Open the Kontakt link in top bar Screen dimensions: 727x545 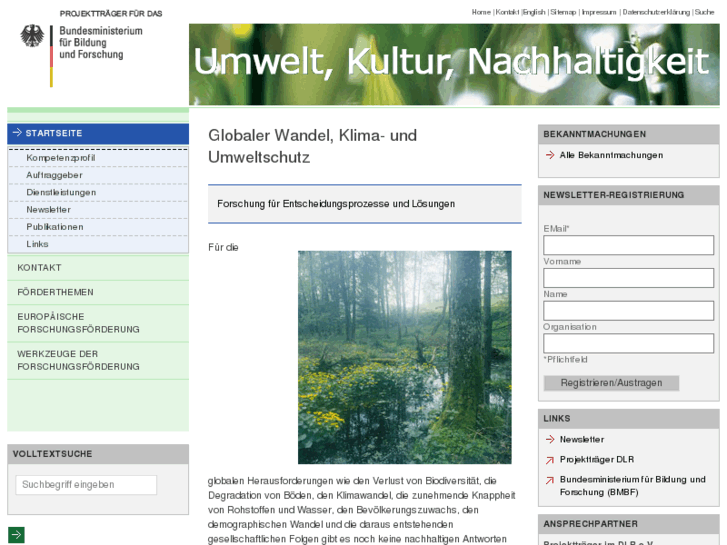(x=507, y=12)
